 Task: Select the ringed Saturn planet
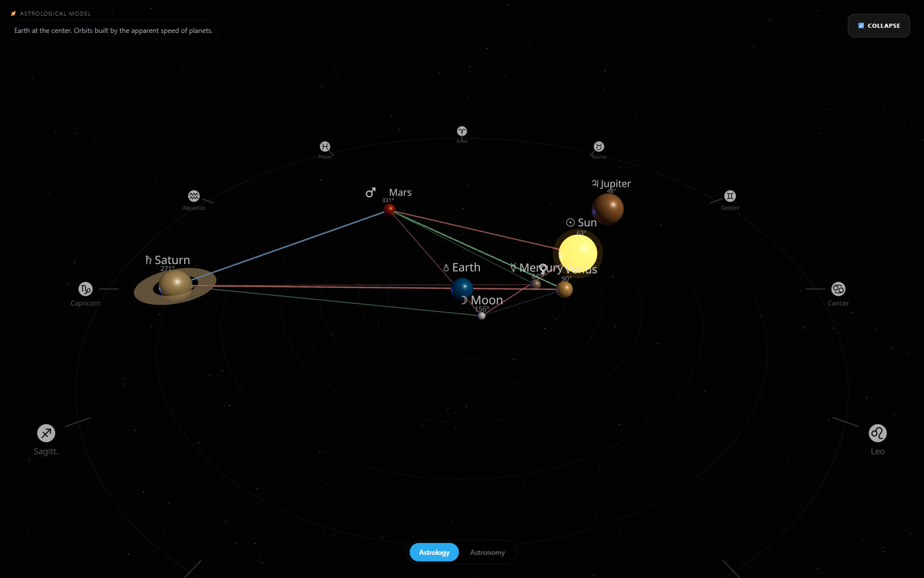pos(175,285)
